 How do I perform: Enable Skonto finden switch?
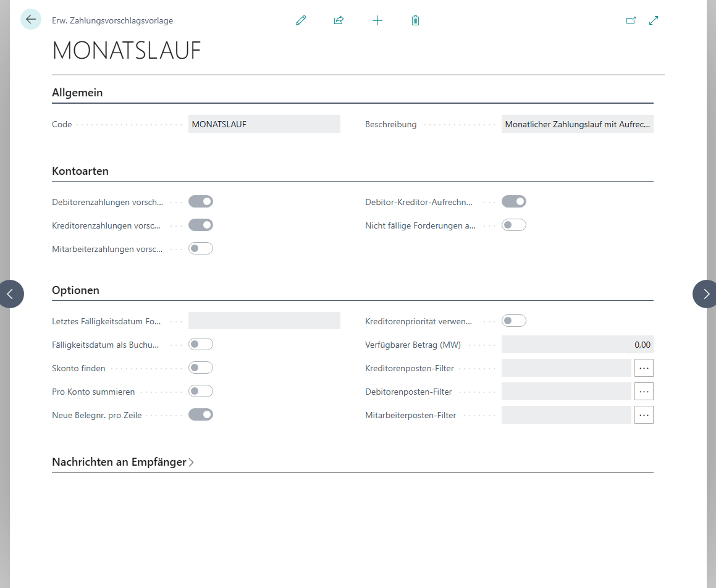200,367
